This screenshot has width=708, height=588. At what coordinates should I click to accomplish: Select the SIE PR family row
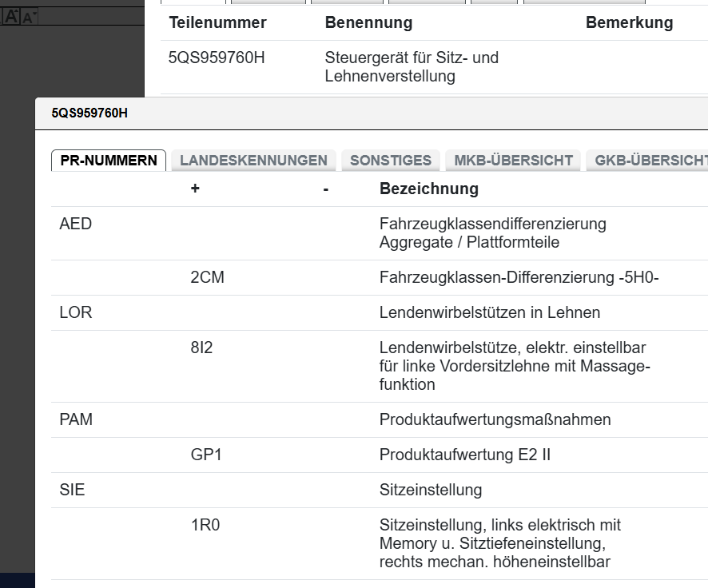(72, 490)
